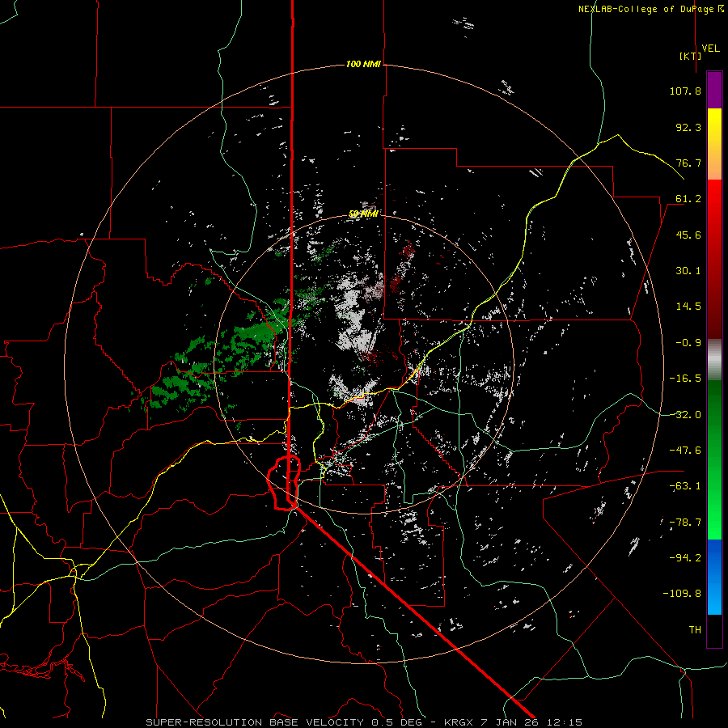This screenshot has width=728, height=728.
Task: Click the 45.6 scale value
Action: coord(688,235)
